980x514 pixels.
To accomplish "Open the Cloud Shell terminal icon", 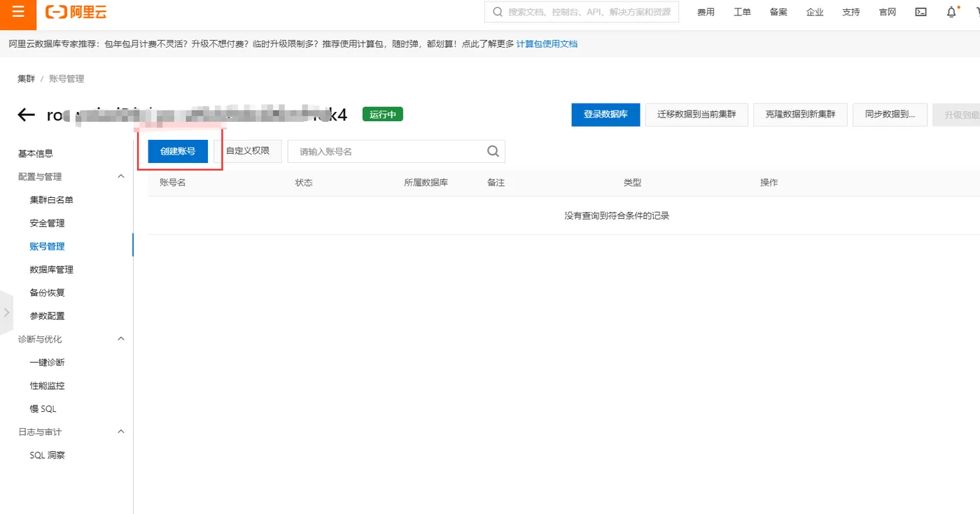I will 921,12.
